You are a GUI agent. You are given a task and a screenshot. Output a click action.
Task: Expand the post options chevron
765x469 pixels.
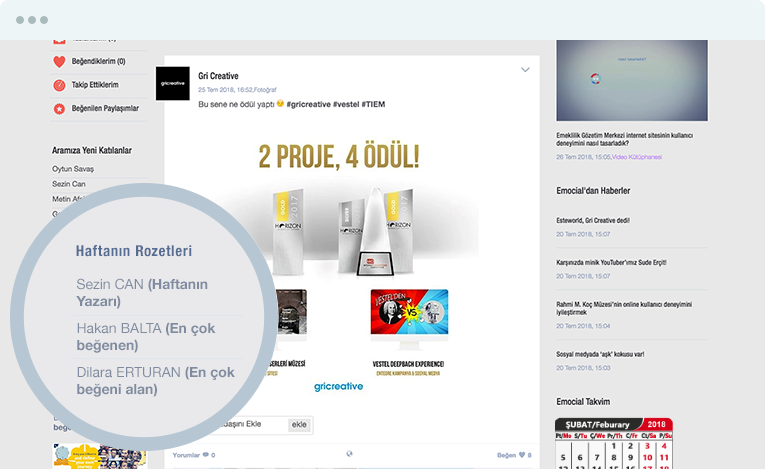[x=525, y=70]
